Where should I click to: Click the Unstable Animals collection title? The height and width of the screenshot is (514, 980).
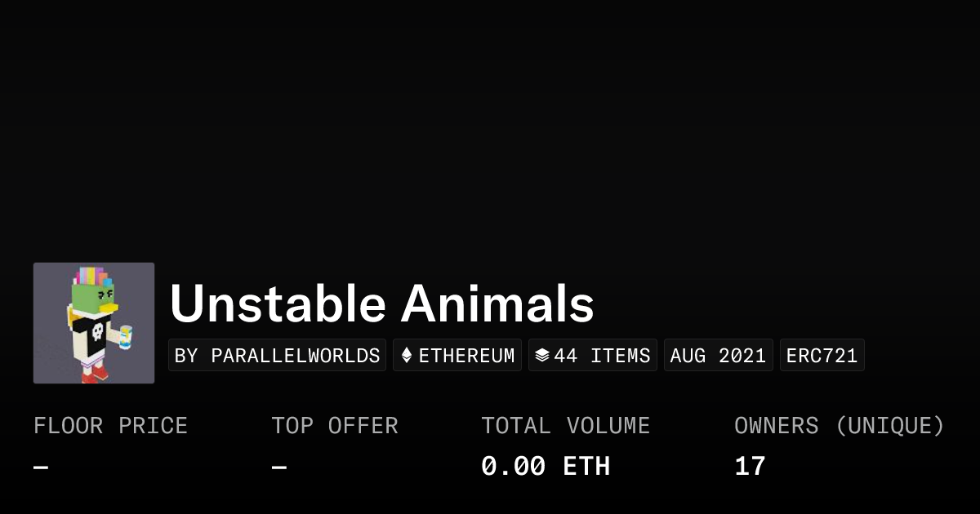click(x=381, y=304)
